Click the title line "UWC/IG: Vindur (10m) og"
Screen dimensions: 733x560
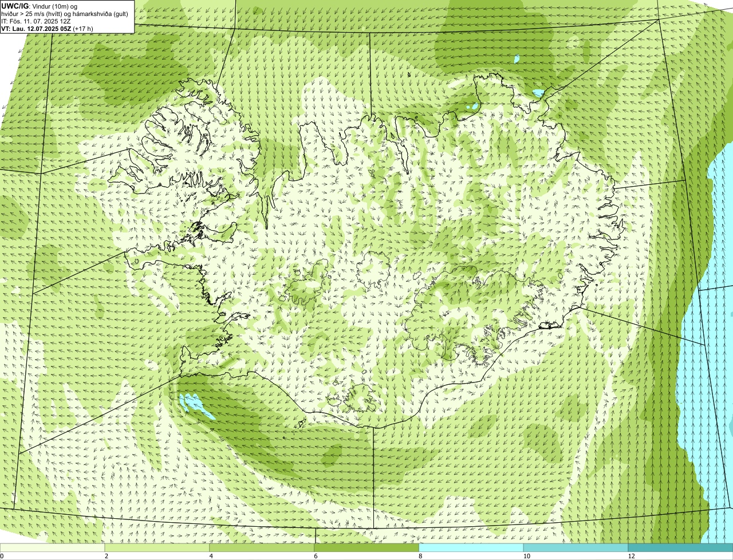coord(40,6)
